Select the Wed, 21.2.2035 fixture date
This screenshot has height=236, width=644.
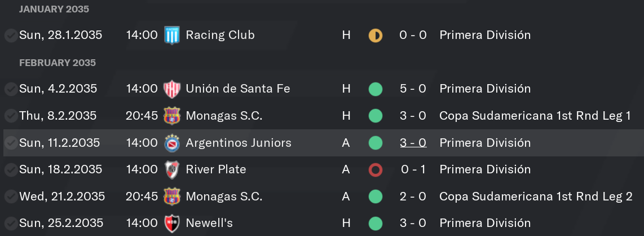62,196
